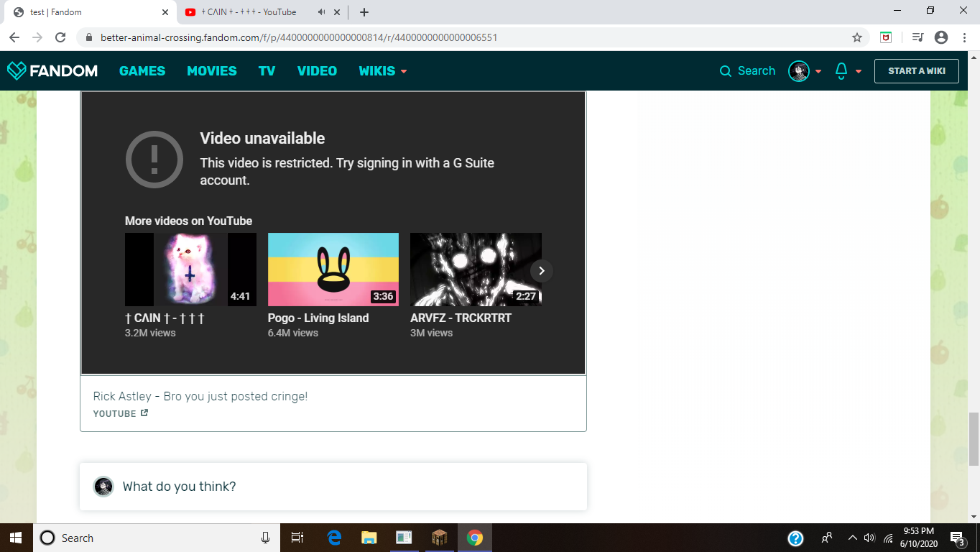Click the external link icon beside YOUTUBE
Image resolution: width=980 pixels, height=552 pixels.
[x=144, y=413]
